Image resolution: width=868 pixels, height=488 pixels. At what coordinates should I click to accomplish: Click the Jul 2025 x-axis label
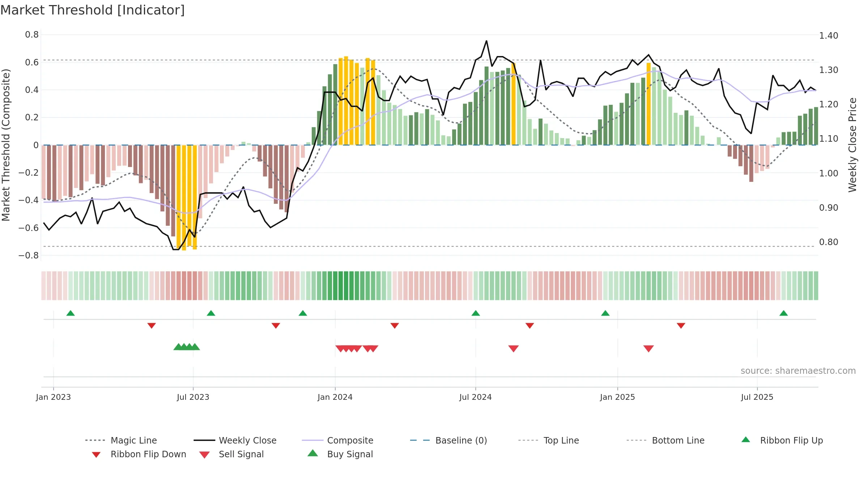click(757, 397)
